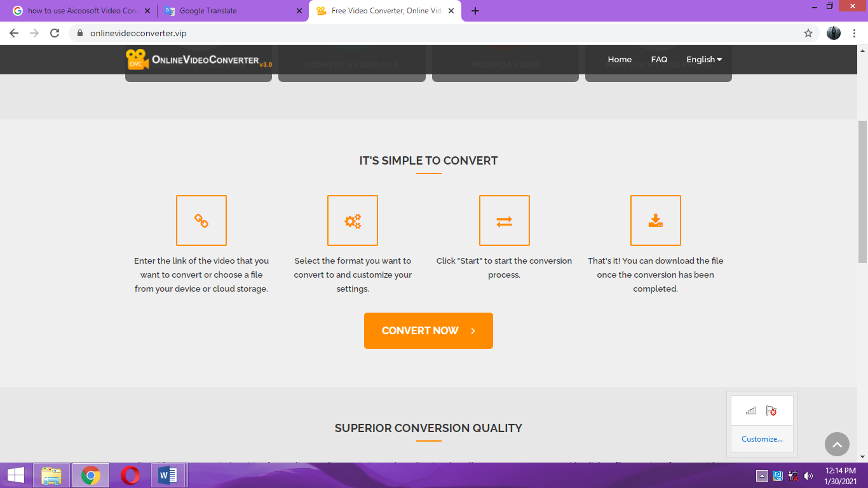The width and height of the screenshot is (868, 488).
Task: Go to the Home menu item
Action: tap(620, 59)
